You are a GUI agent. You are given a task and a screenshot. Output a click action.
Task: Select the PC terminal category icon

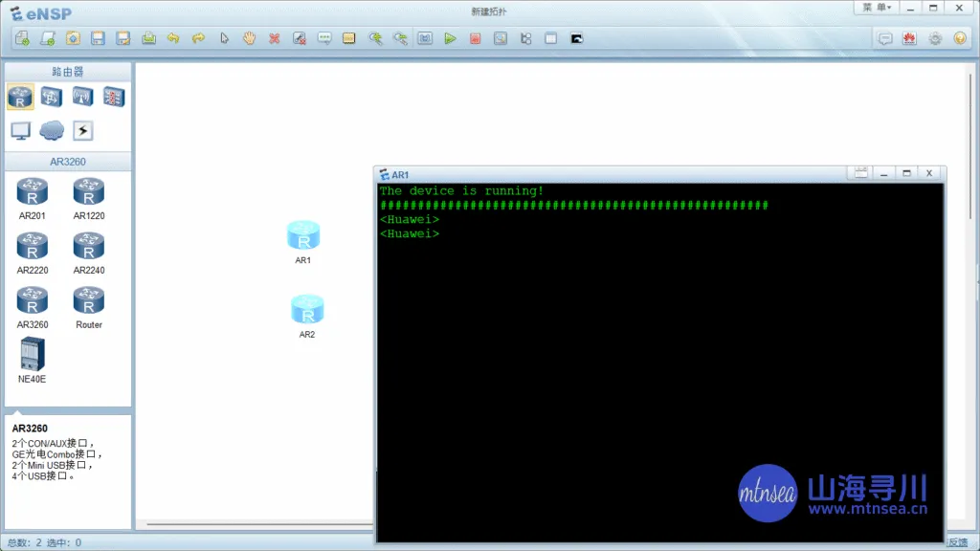tap(21, 130)
